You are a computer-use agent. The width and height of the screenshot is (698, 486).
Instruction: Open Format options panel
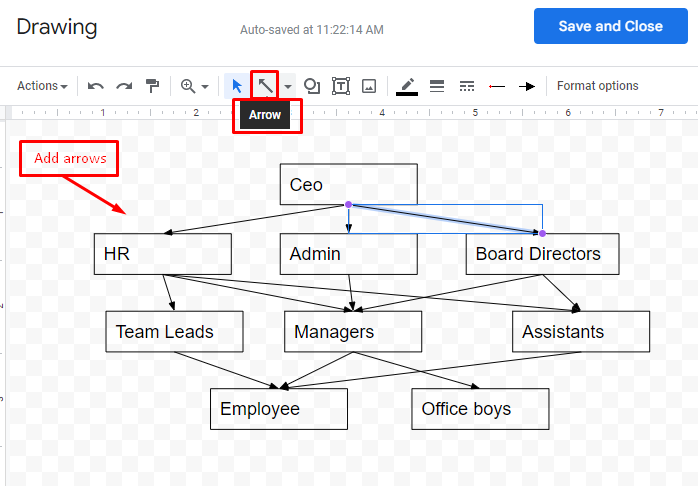pyautogui.click(x=597, y=85)
